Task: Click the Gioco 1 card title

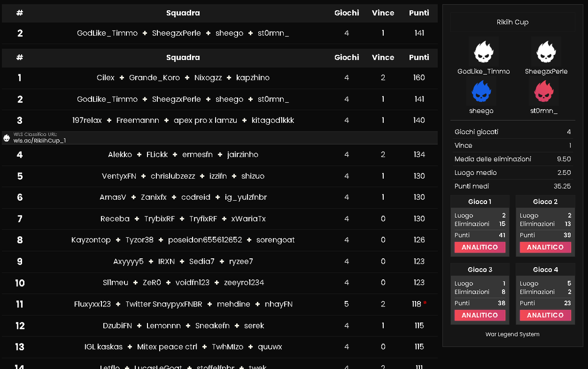Action: (480, 202)
